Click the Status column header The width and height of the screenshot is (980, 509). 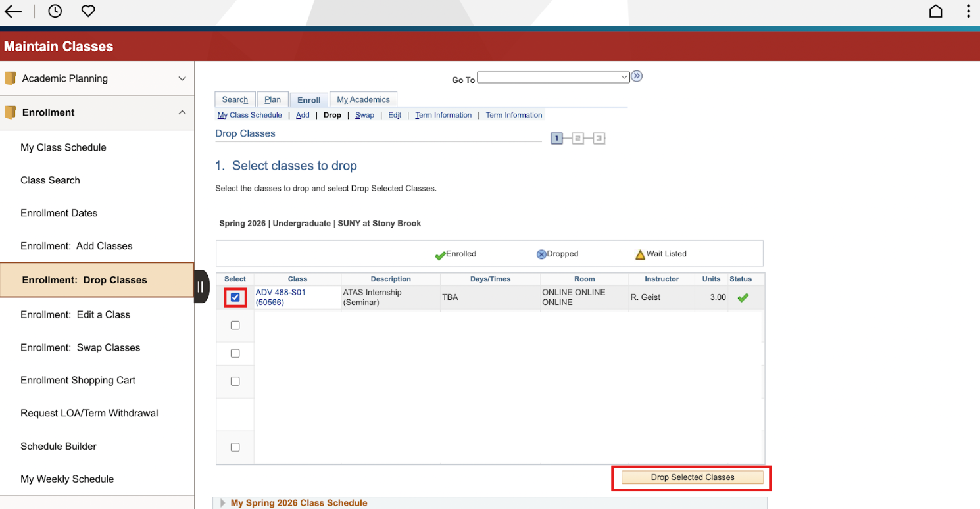click(741, 279)
